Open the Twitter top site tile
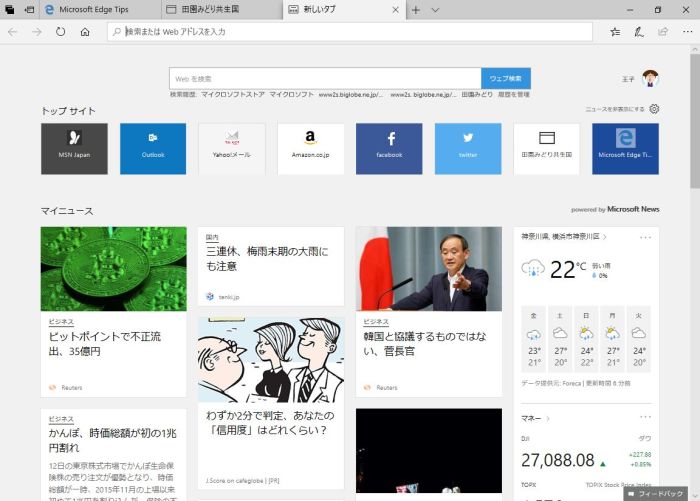The height and width of the screenshot is (501, 700). click(x=468, y=149)
